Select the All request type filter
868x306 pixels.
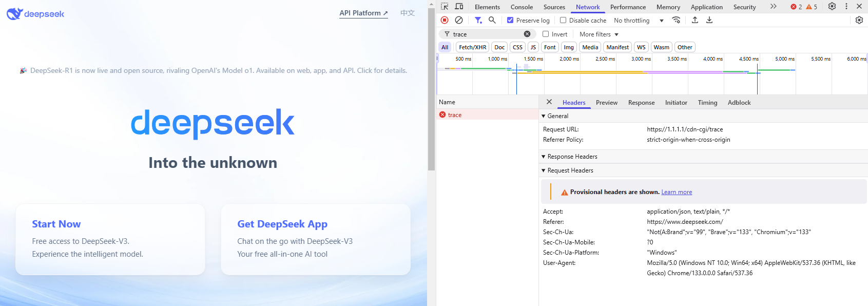(445, 47)
